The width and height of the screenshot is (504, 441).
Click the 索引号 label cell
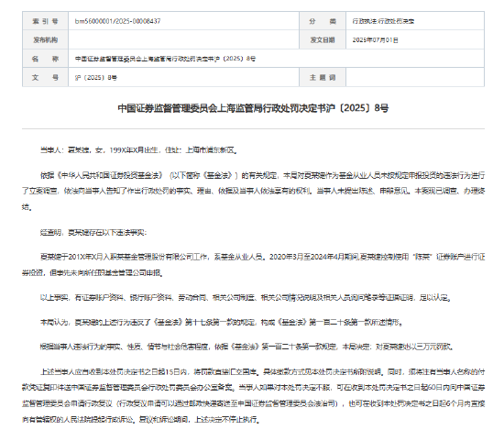tap(45, 21)
